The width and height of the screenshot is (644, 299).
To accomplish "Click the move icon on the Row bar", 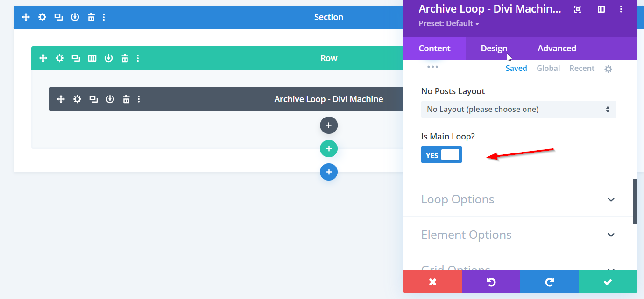I will tap(43, 58).
